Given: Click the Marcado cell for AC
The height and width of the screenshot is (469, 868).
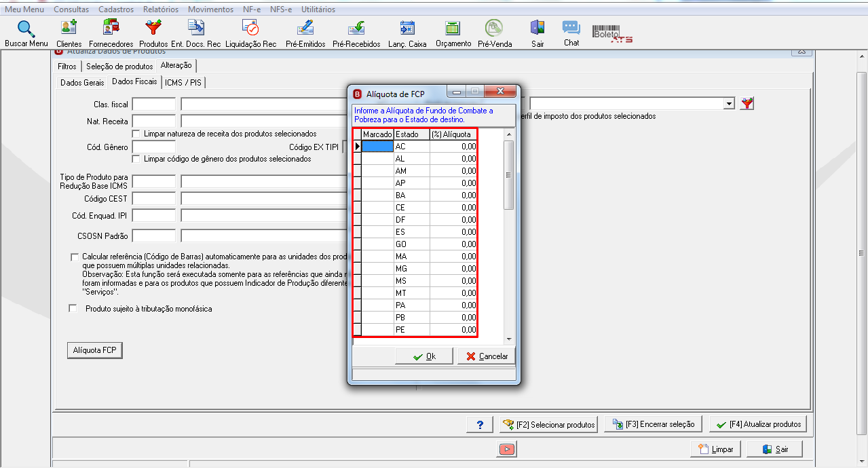Looking at the screenshot, I should tap(377, 146).
